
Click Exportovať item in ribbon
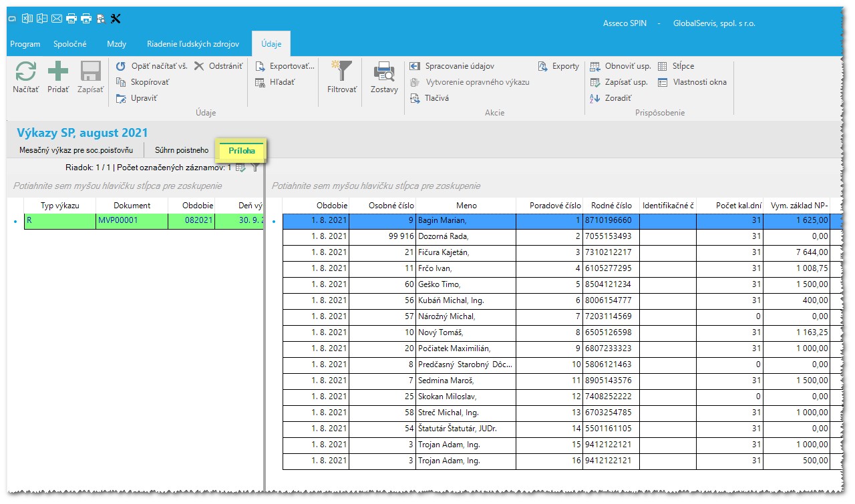point(285,66)
